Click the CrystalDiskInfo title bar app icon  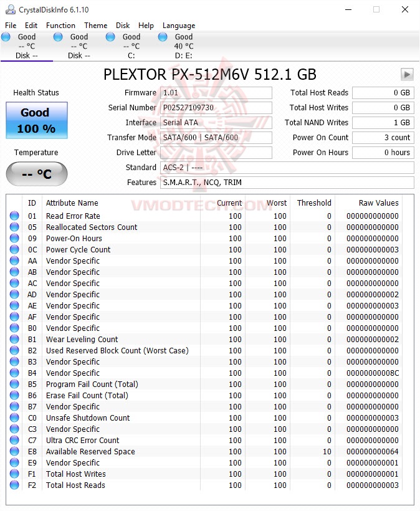(11, 9)
